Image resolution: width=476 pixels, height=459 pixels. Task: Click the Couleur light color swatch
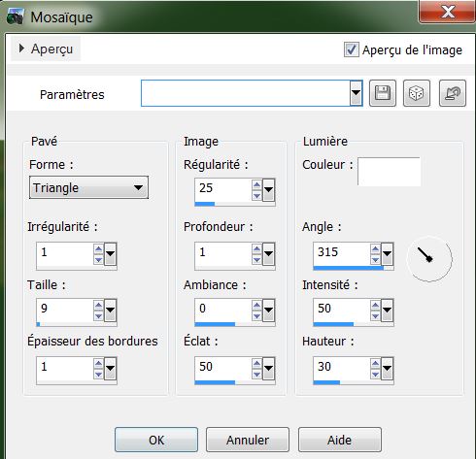389,172
